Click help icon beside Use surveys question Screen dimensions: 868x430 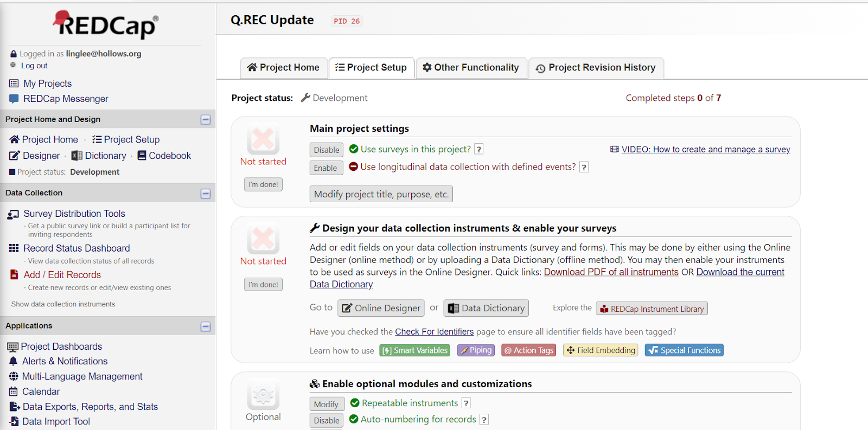pyautogui.click(x=479, y=149)
